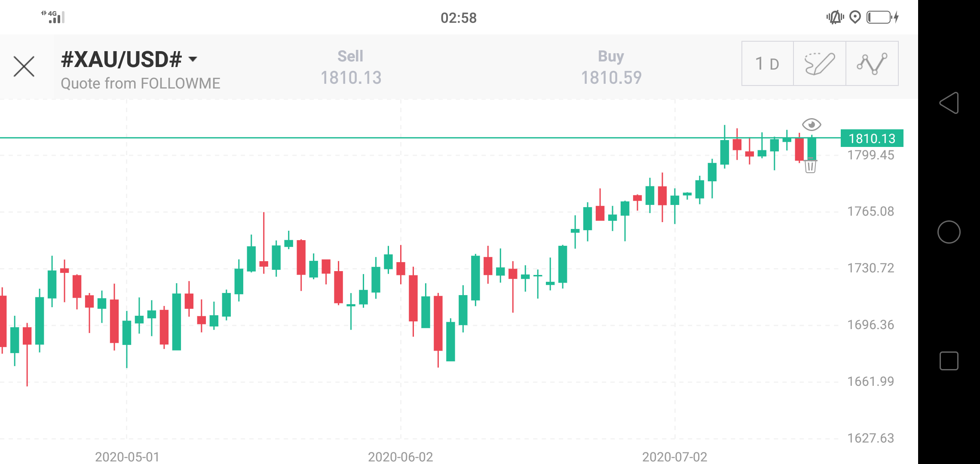Close the XAU/USD chart view
The height and width of the screenshot is (464, 980).
(24, 67)
